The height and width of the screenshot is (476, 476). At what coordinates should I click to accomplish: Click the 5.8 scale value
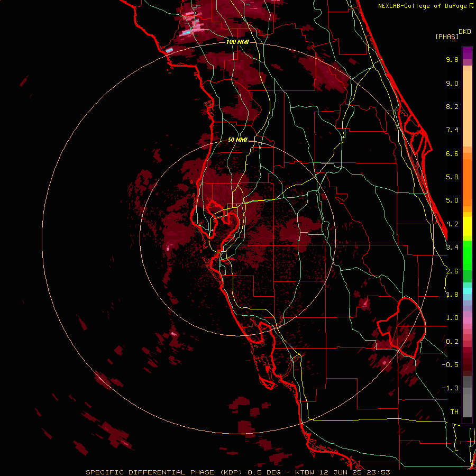point(452,177)
